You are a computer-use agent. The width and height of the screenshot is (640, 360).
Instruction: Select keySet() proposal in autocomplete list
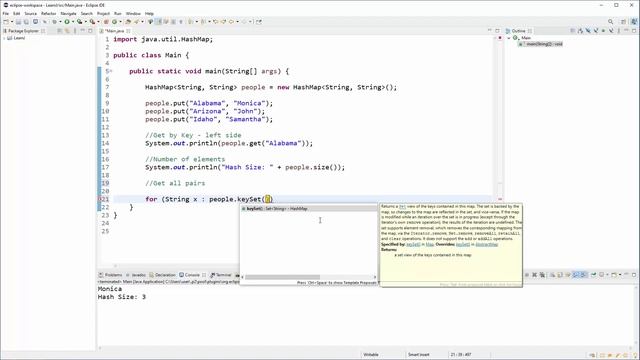click(x=308, y=209)
